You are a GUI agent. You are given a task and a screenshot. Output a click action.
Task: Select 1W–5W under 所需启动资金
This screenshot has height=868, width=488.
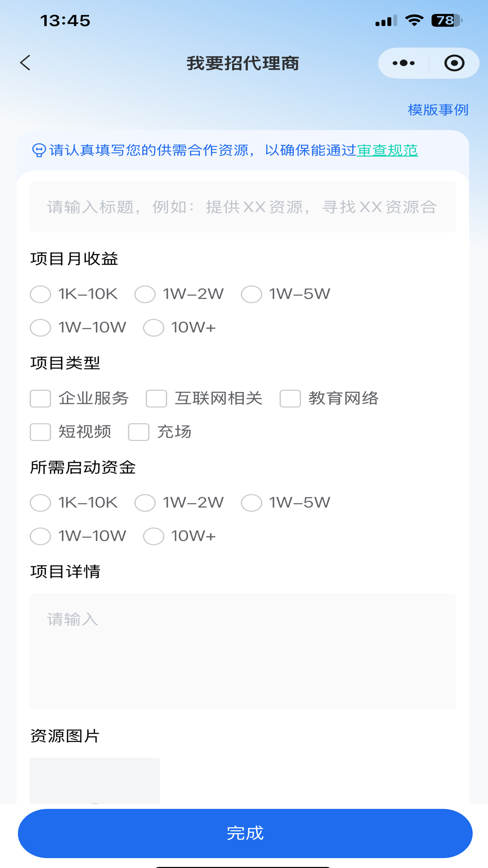point(251,503)
